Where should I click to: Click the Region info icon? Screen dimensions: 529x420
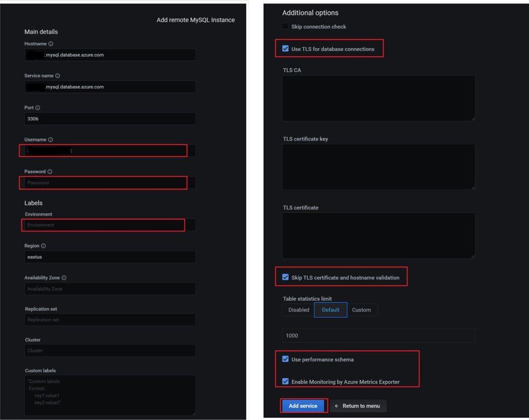pos(43,246)
